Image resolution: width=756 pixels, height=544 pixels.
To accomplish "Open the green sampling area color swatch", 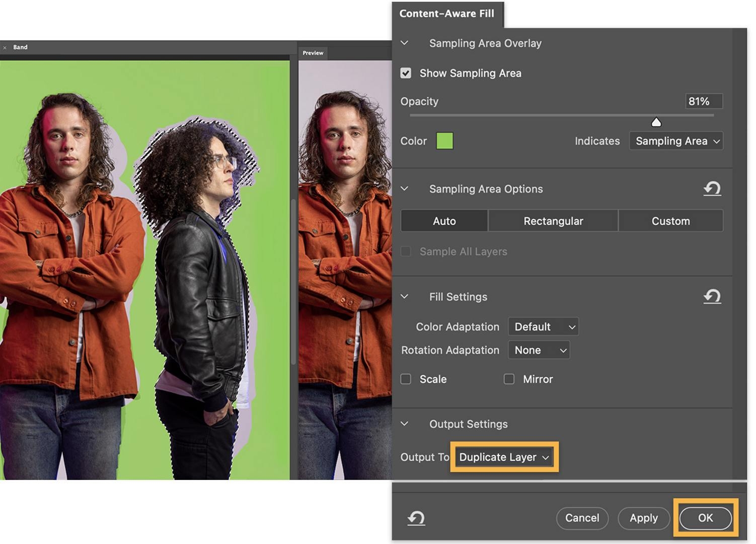I will click(444, 141).
